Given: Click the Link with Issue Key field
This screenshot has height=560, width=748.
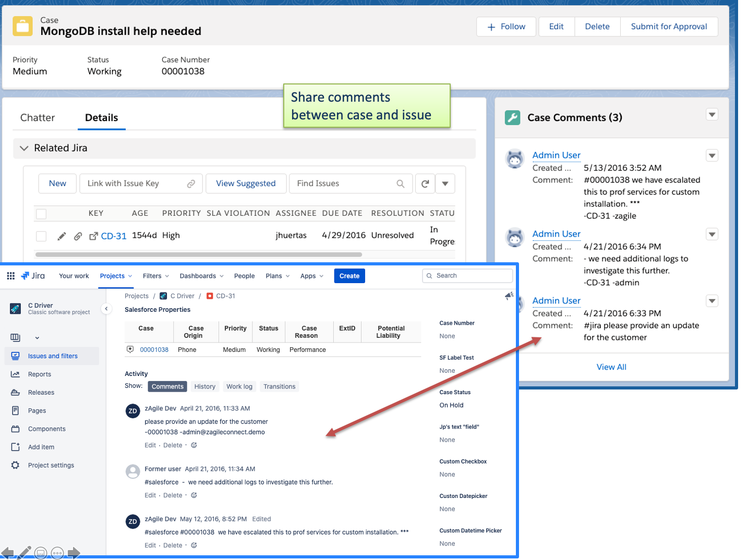Looking at the screenshot, I should click(x=141, y=184).
